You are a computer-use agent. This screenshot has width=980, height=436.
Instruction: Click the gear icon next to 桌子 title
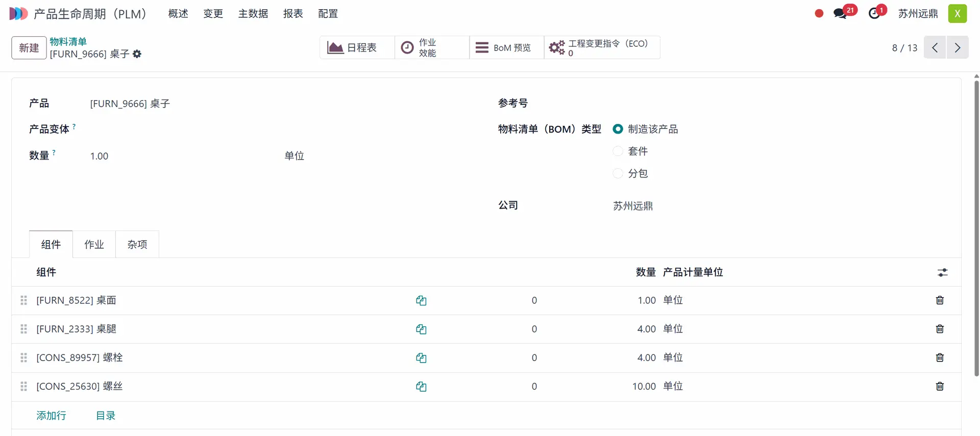click(x=137, y=54)
